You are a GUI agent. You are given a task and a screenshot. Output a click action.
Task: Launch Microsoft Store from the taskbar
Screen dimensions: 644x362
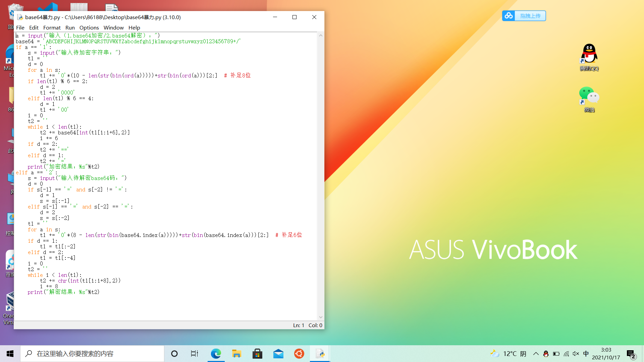[x=257, y=354]
